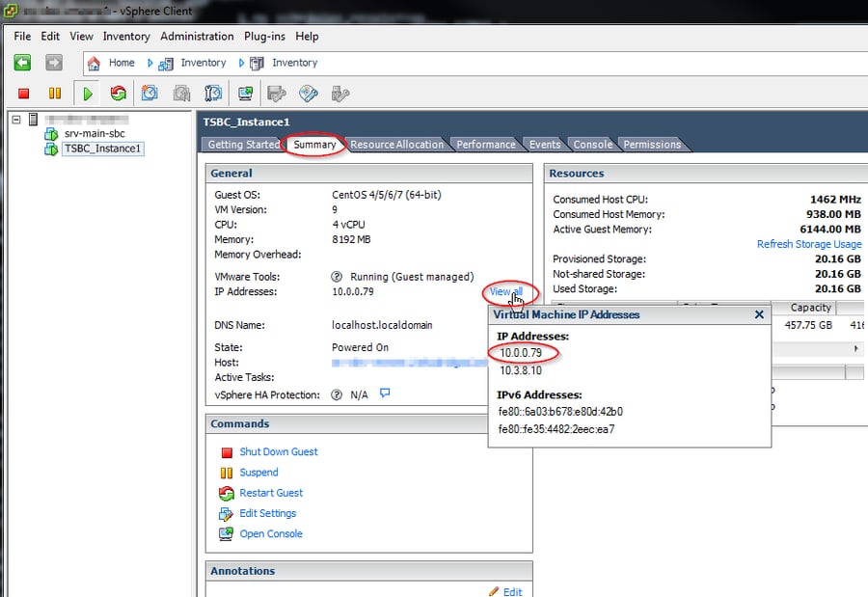Click the CD/DVD drive connect toolbar icon
Screen dimensions: 868x597
pyautogui.click(x=309, y=93)
